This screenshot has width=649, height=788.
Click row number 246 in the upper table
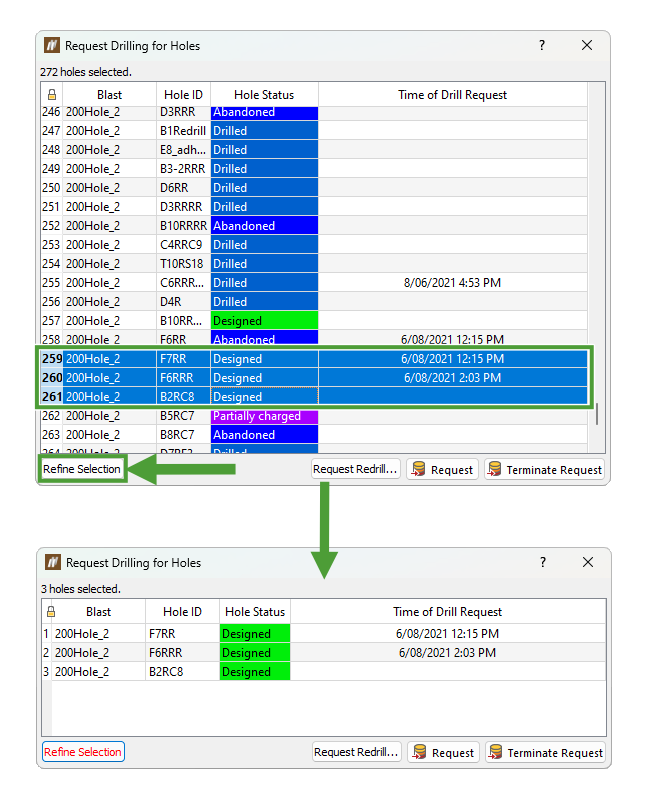pos(51,112)
